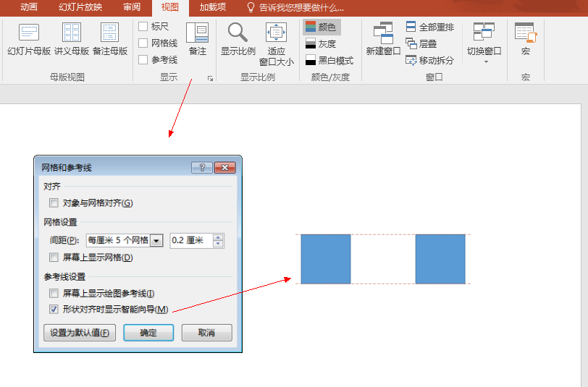Switch to the 幻灯片放映 (Slide Show) tab

coord(80,7)
